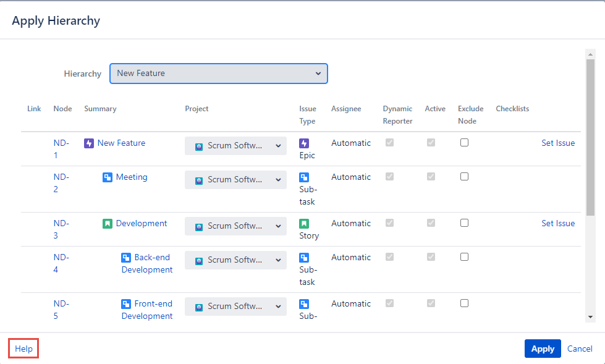Viewport: 605px width, 364px height.
Task: Open the Hierarchy dropdown showing New Feature
Action: (x=219, y=74)
